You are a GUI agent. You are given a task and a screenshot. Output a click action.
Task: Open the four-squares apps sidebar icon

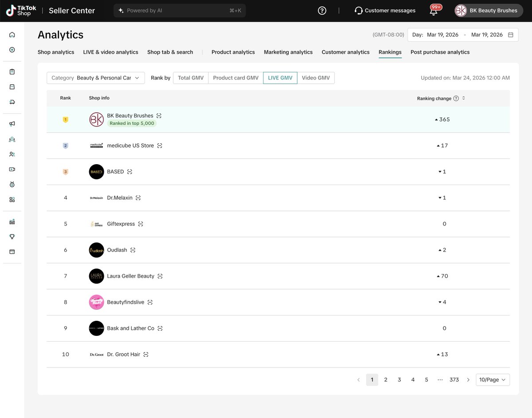12,200
